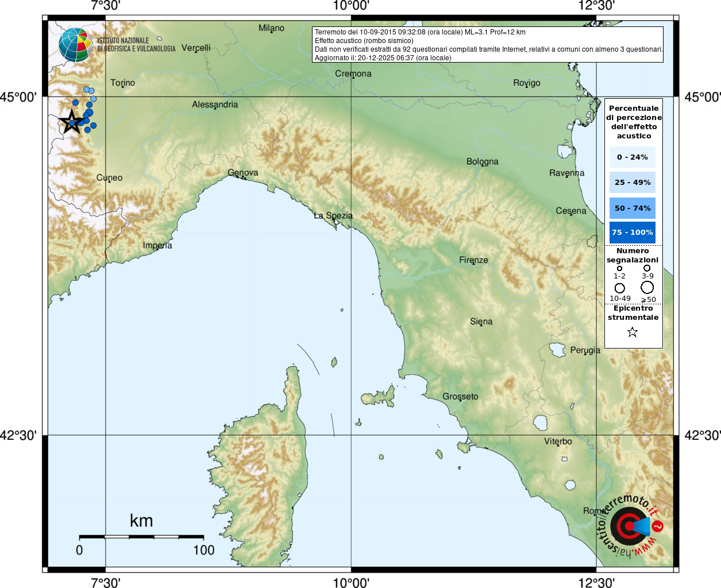Click the Cesena city label
This screenshot has height=588, width=721.
tap(571, 211)
